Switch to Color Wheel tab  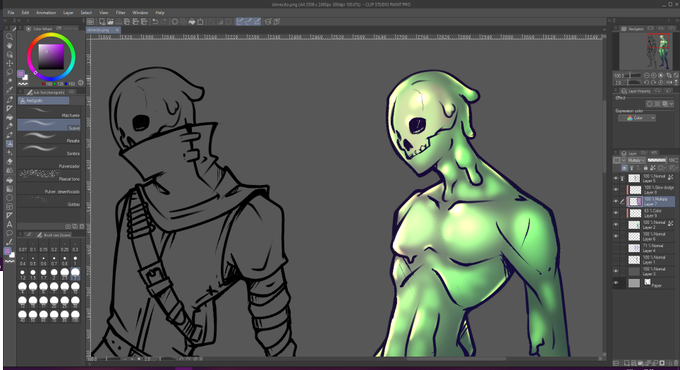[x=39, y=29]
